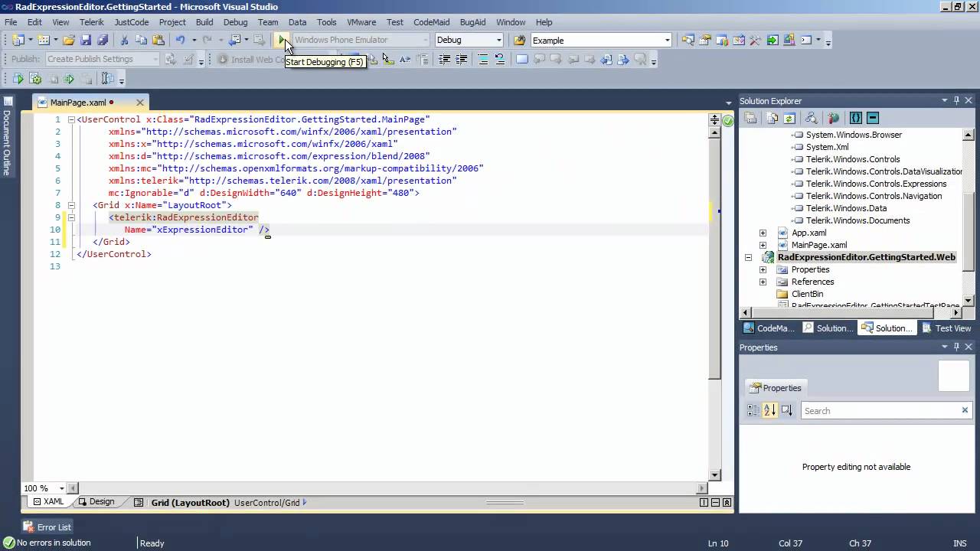This screenshot has width=980, height=551.
Task: Open the Command Window icon in the toolbar
Action: coord(805,41)
